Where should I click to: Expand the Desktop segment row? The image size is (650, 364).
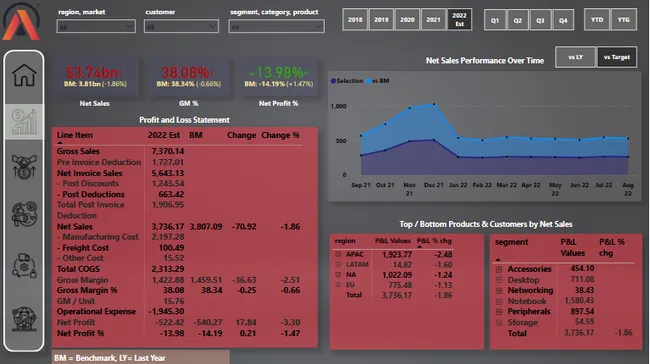point(499,280)
